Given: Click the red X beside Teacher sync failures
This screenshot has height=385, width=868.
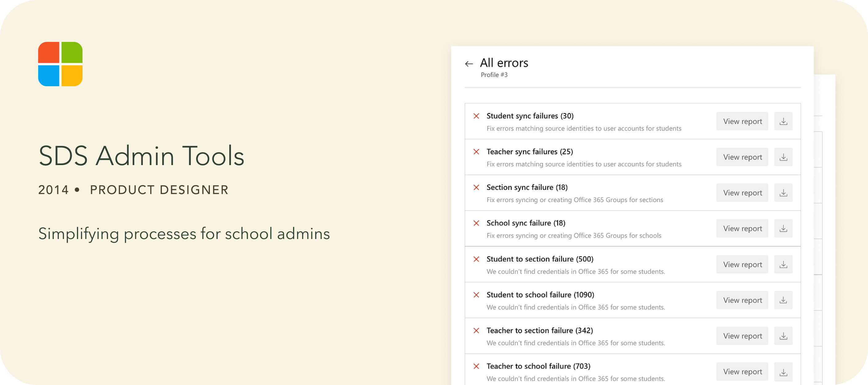Looking at the screenshot, I should pos(476,152).
